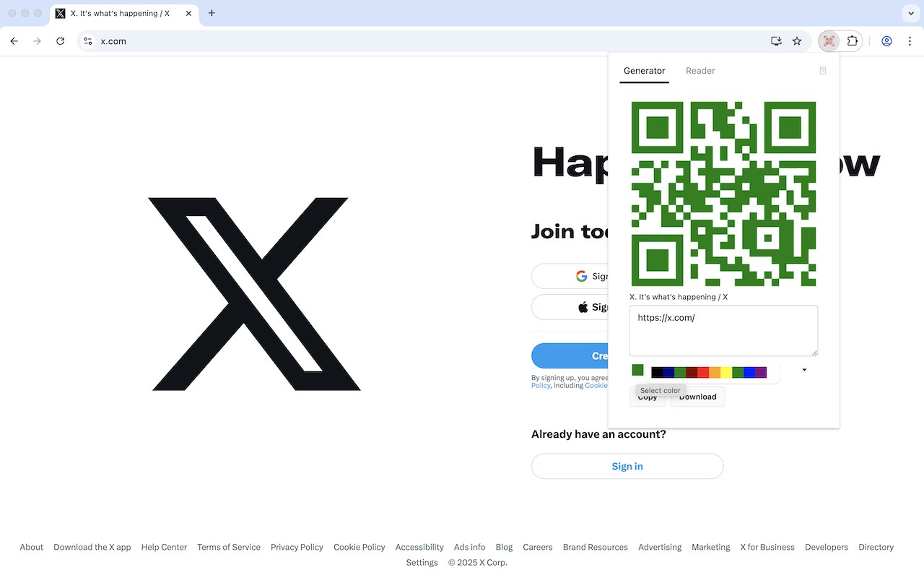
Task: Open the Terms of Service footer link
Action: tap(229, 547)
